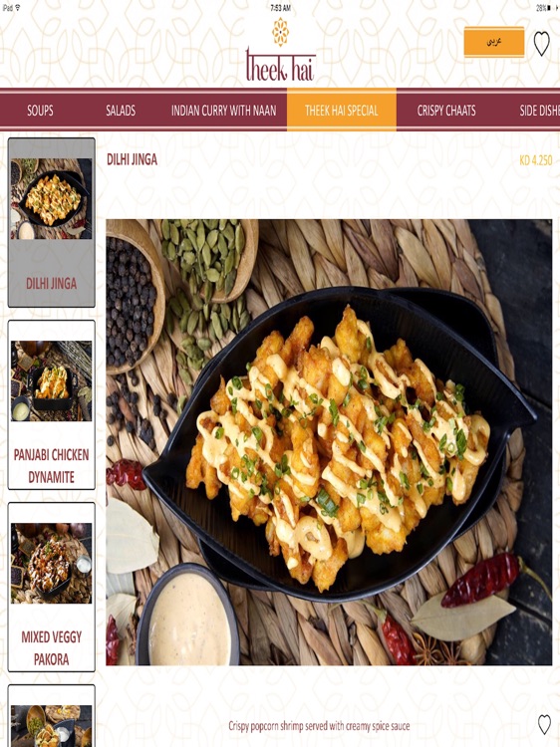Image resolution: width=560 pixels, height=747 pixels.
Task: Switch language using the Arabic button
Action: tap(494, 42)
